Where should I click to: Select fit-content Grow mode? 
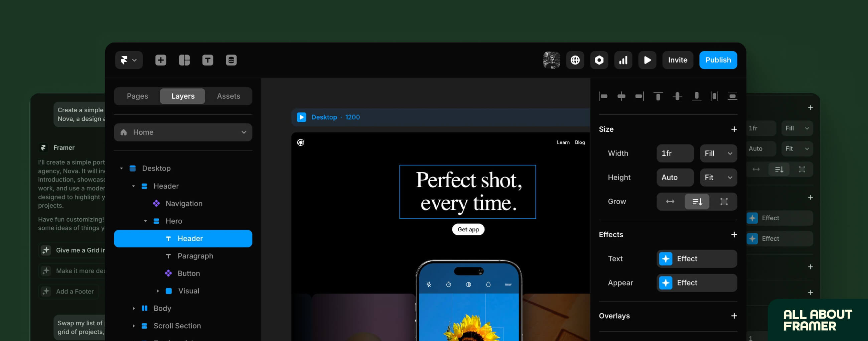[x=697, y=201]
